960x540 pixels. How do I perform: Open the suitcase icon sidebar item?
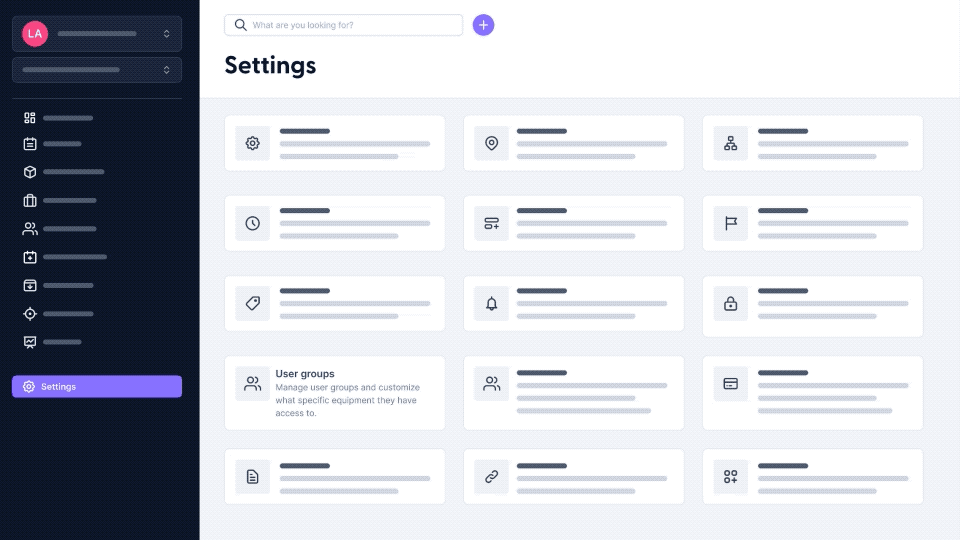[x=60, y=200]
